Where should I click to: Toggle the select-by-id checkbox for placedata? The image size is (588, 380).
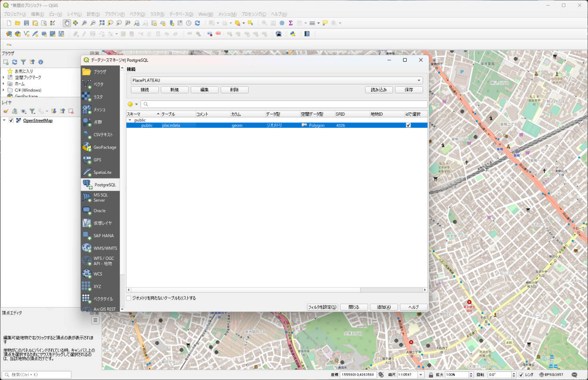coord(408,125)
